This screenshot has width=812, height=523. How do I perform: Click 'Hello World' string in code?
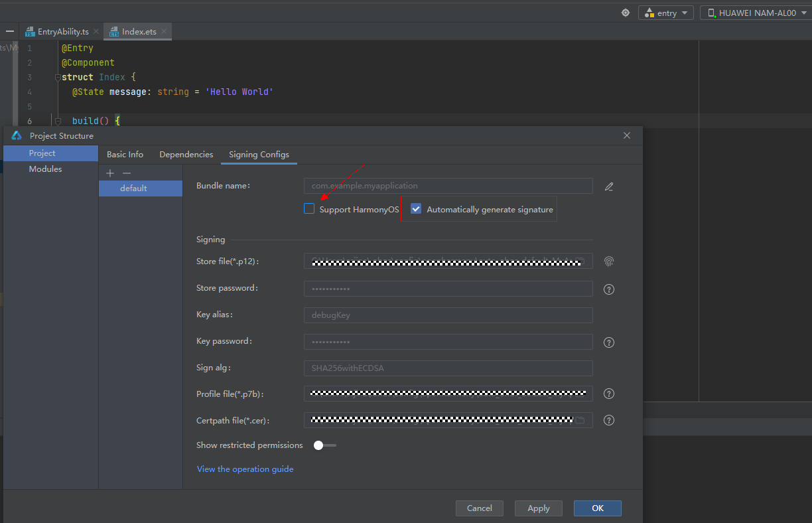click(x=239, y=92)
